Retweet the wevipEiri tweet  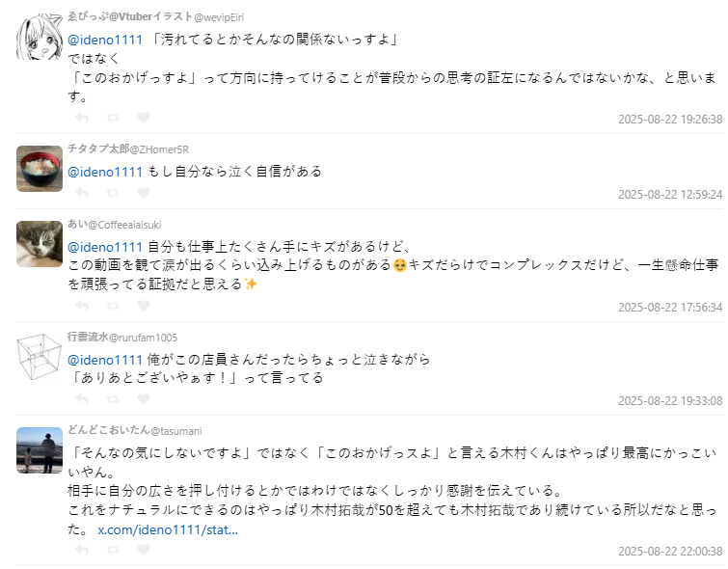click(113, 118)
